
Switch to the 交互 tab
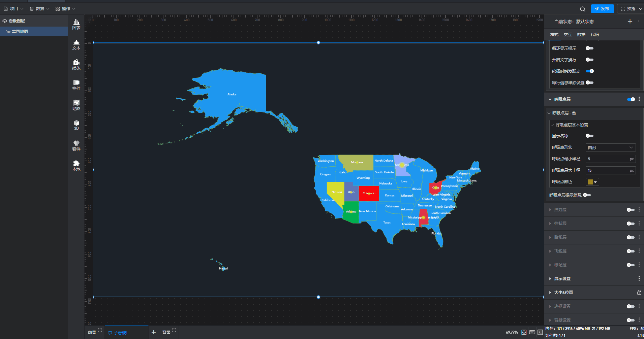click(x=568, y=35)
